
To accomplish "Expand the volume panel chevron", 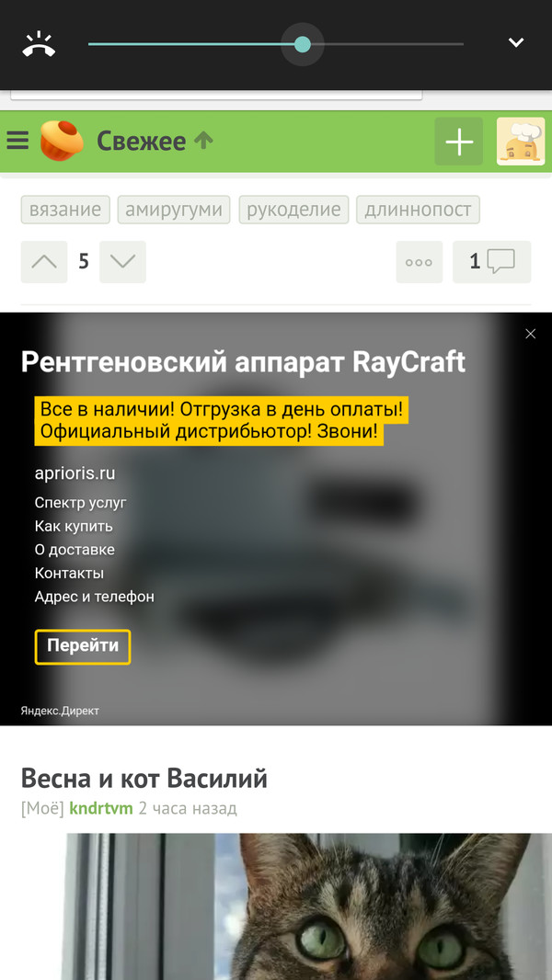I will point(516,43).
